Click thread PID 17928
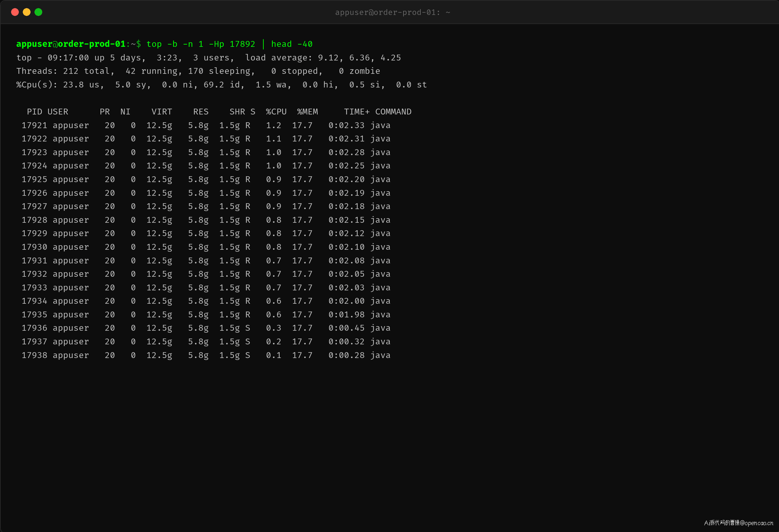Screen dimensions: 779x532 point(34,220)
